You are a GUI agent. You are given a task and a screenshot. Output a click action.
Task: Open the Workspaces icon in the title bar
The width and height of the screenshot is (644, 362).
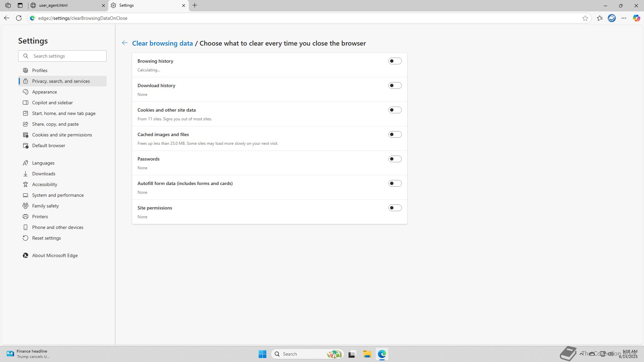pyautogui.click(x=8, y=5)
